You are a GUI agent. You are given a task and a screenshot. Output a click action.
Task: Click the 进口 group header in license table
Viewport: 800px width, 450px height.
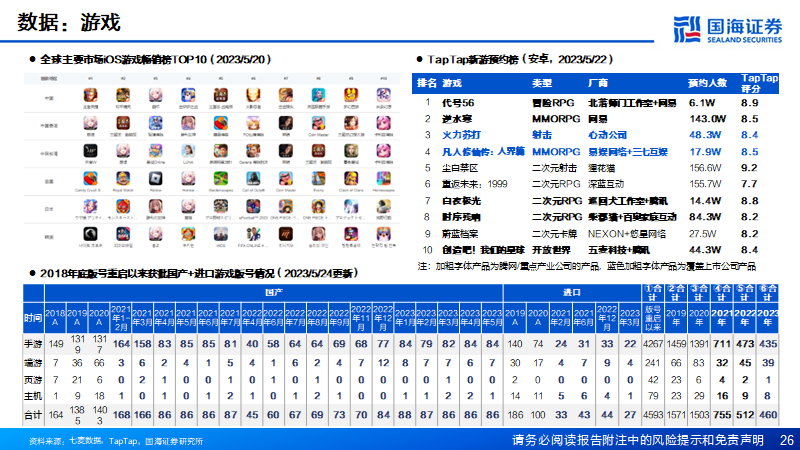[571, 292]
